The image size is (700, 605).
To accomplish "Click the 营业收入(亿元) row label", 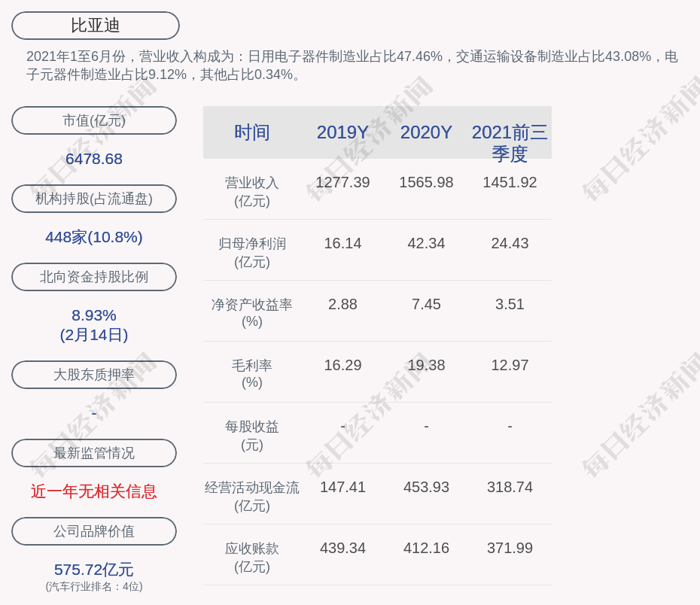I will pyautogui.click(x=251, y=192).
